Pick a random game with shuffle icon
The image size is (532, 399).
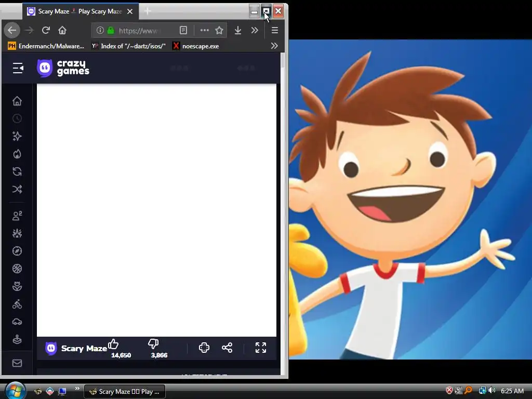(17, 189)
